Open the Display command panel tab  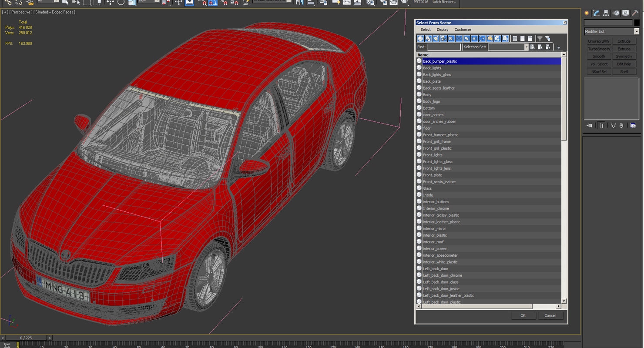pos(625,13)
